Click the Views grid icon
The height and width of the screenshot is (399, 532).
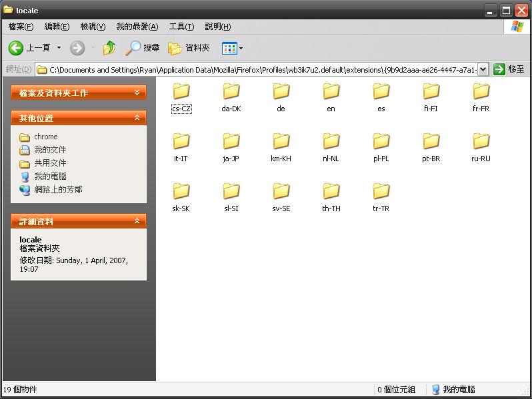point(229,48)
